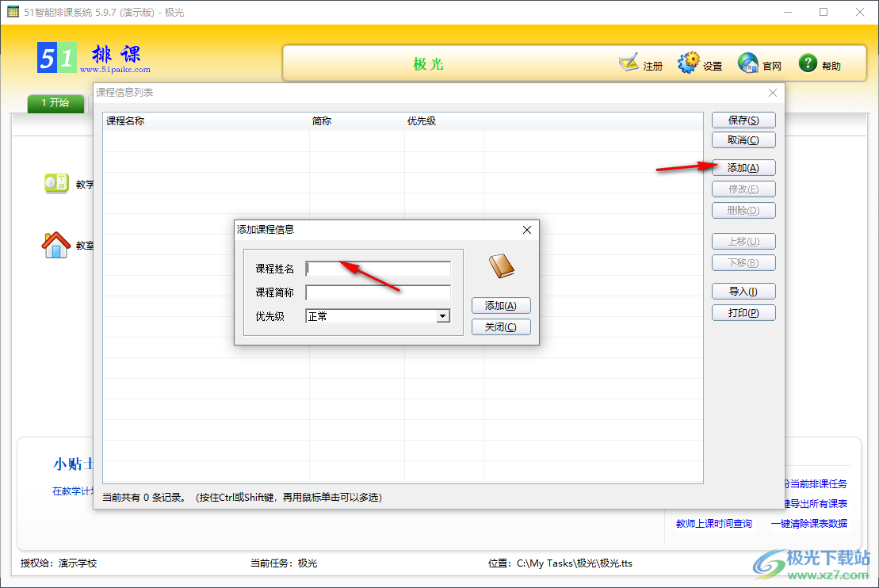Click the www.51paike.com website text
The image size is (879, 588).
(115, 70)
